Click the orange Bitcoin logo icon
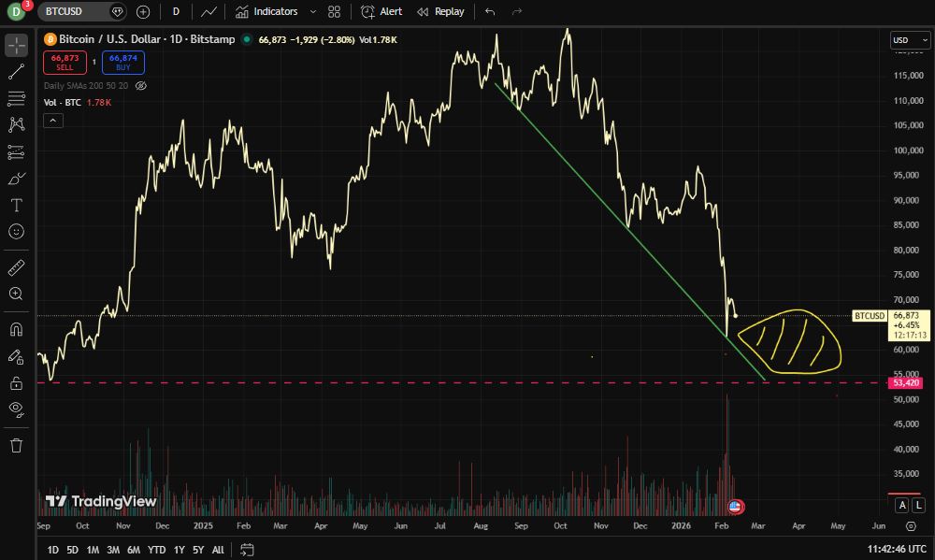 [50, 39]
